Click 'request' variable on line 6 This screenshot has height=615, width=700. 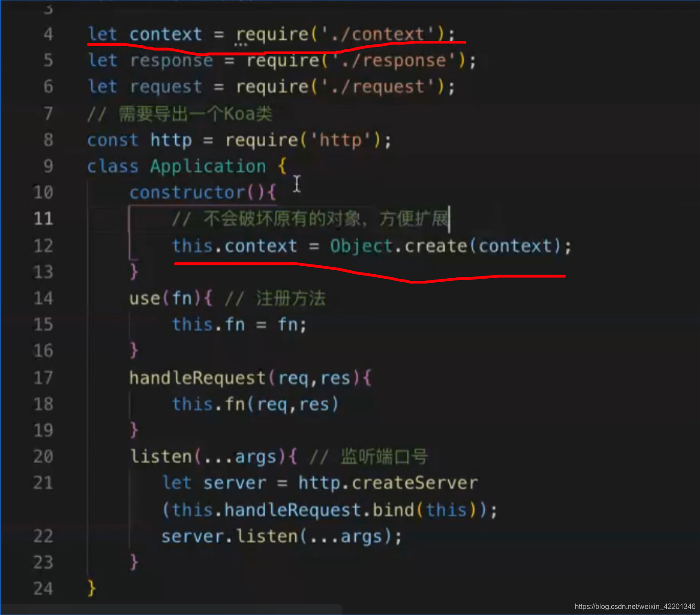click(166, 87)
